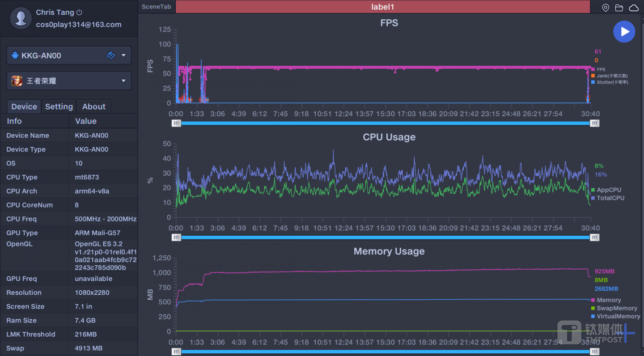
Task: Open the About tab
Action: point(94,106)
